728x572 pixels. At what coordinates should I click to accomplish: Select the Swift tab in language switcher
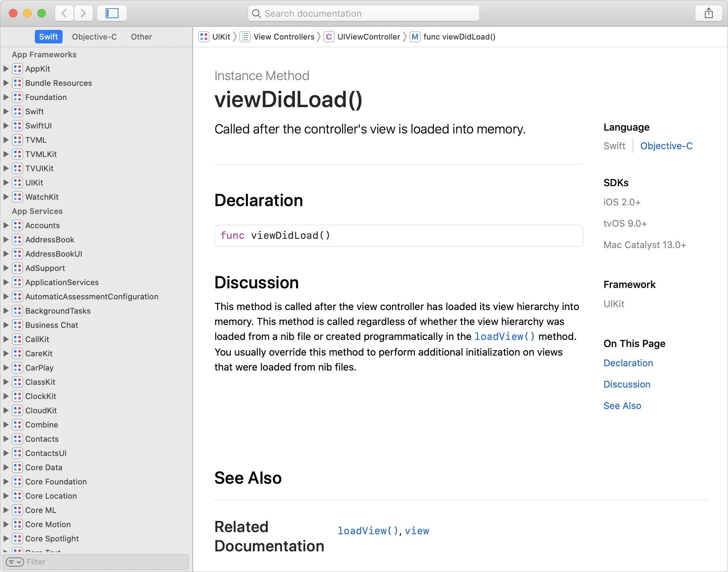(x=615, y=146)
